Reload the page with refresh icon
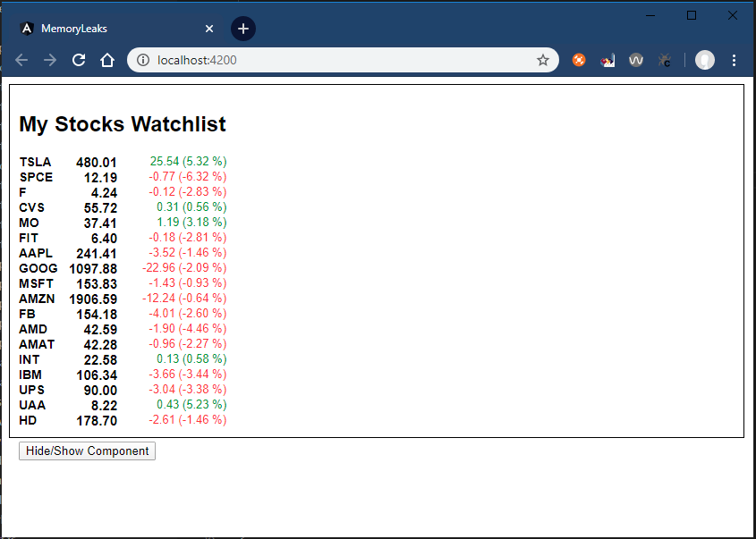Viewport: 756px width, 539px height. (79, 60)
